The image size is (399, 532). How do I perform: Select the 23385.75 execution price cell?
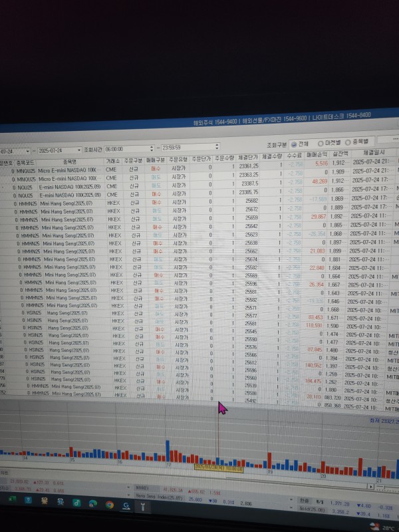point(249,192)
